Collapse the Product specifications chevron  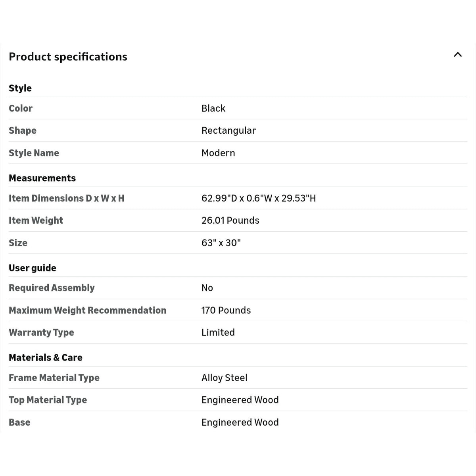tap(458, 55)
